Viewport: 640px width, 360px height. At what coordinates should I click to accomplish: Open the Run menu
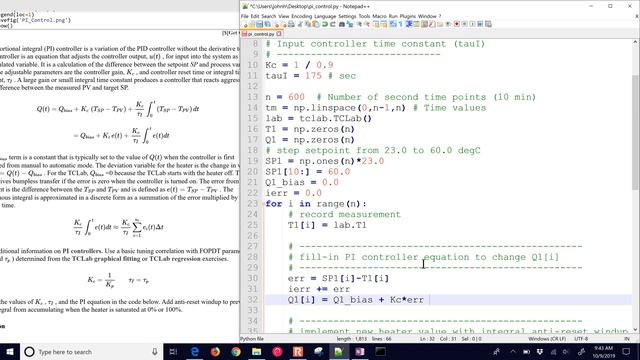coord(393,16)
